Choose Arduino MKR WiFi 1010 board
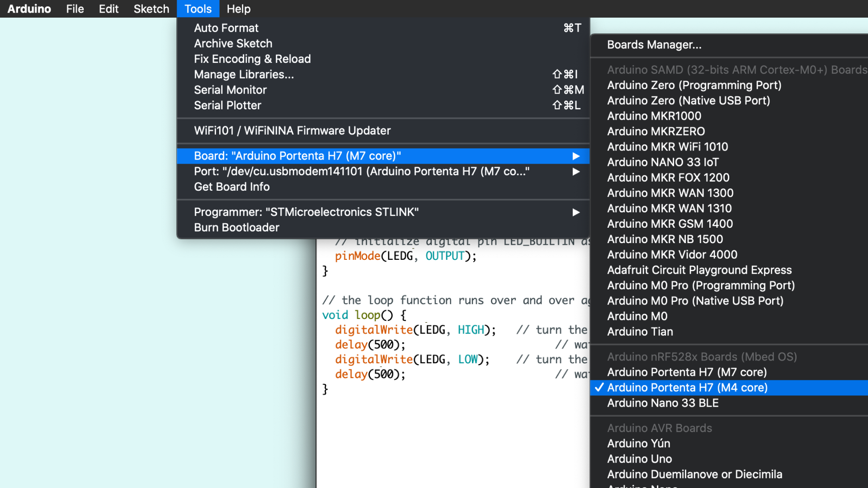868x488 pixels. [667, 147]
